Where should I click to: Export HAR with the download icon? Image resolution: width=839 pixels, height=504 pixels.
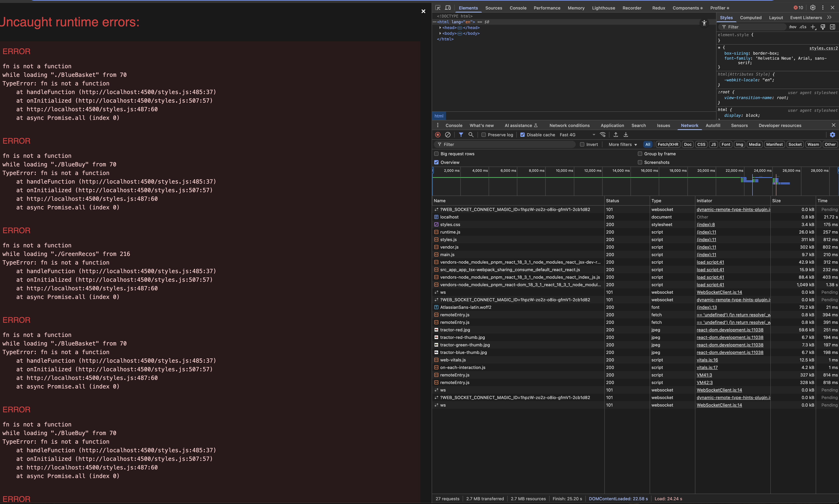click(x=626, y=135)
